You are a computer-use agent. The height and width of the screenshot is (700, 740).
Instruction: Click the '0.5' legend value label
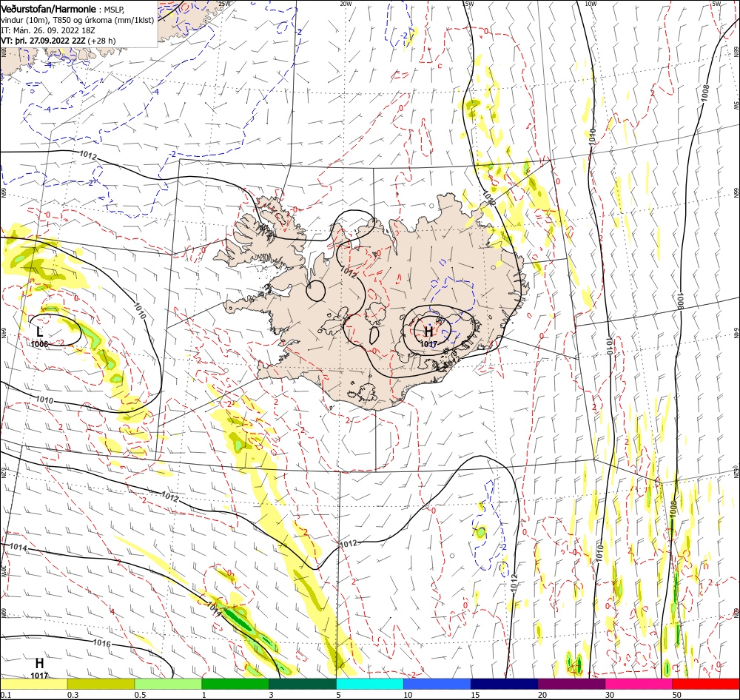[x=140, y=695]
